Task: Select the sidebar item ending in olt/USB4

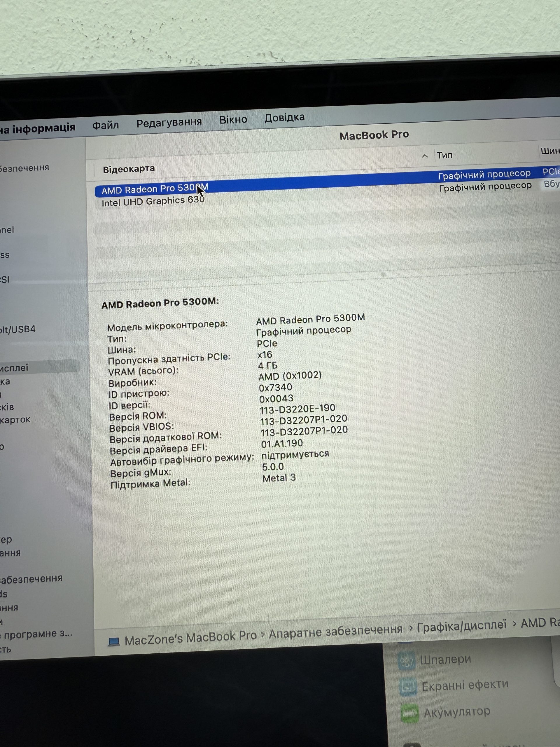Action: pyautogui.click(x=17, y=329)
